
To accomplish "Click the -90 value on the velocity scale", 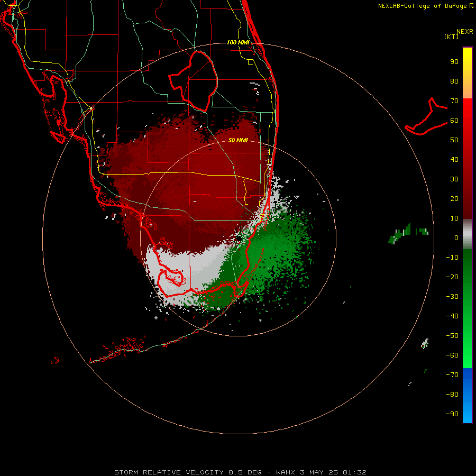I will pyautogui.click(x=452, y=414).
